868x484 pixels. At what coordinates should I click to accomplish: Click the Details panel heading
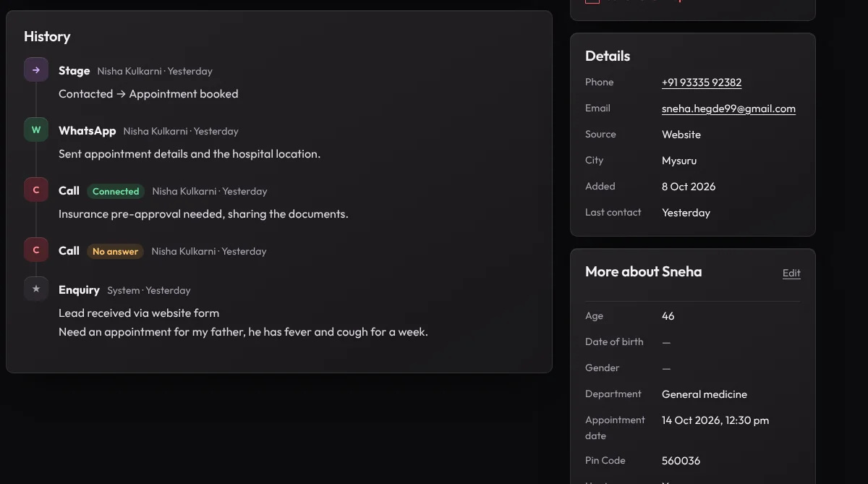tap(608, 56)
